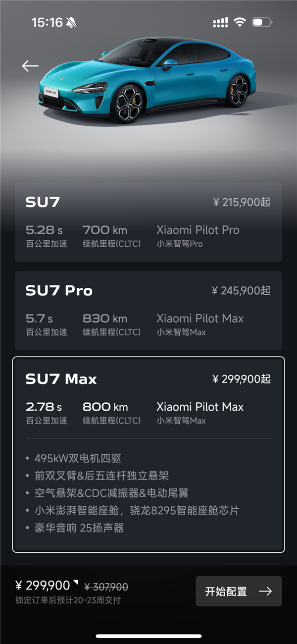Select the SU7 Max model card
297x644 pixels.
[x=148, y=454]
